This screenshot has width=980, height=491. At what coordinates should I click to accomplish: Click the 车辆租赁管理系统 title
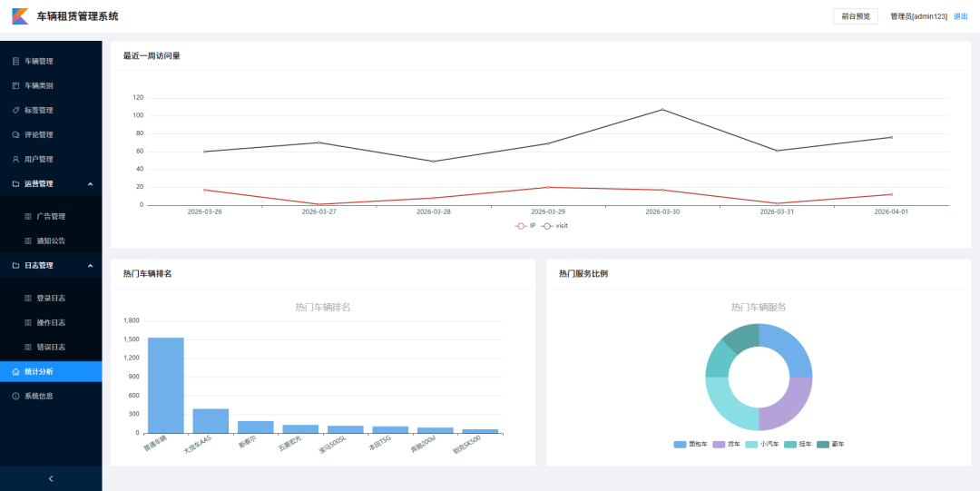point(77,16)
